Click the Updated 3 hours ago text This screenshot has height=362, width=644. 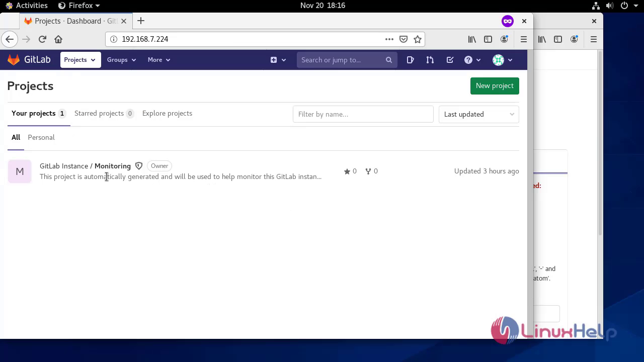[487, 171]
